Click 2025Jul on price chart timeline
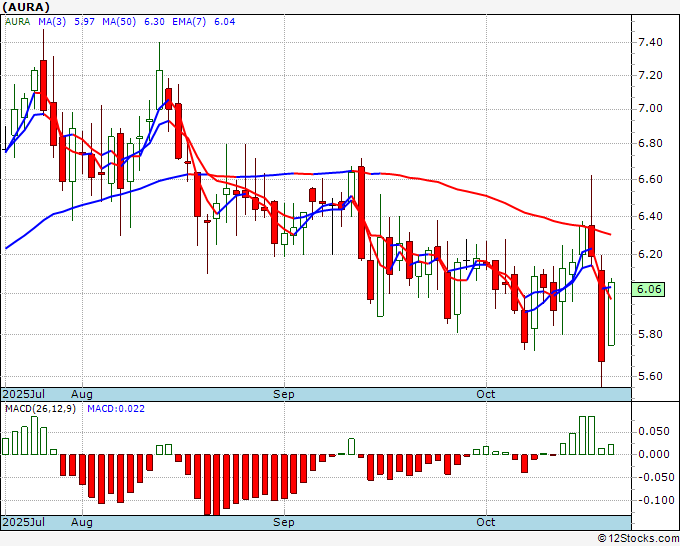This screenshot has height=546, width=680. pos(24,394)
